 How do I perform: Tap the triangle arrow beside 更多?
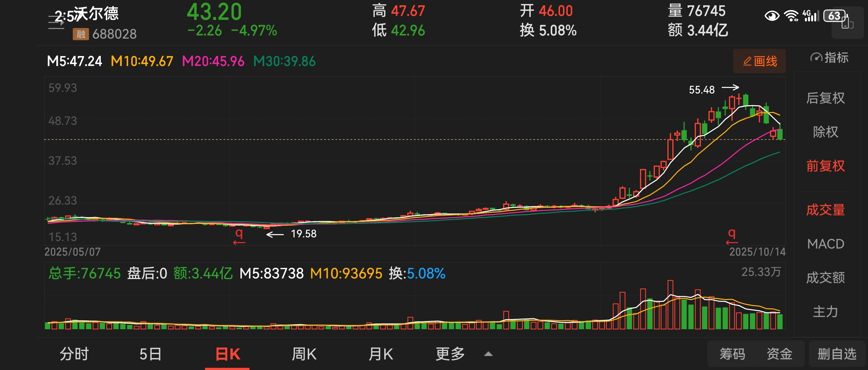click(x=488, y=354)
